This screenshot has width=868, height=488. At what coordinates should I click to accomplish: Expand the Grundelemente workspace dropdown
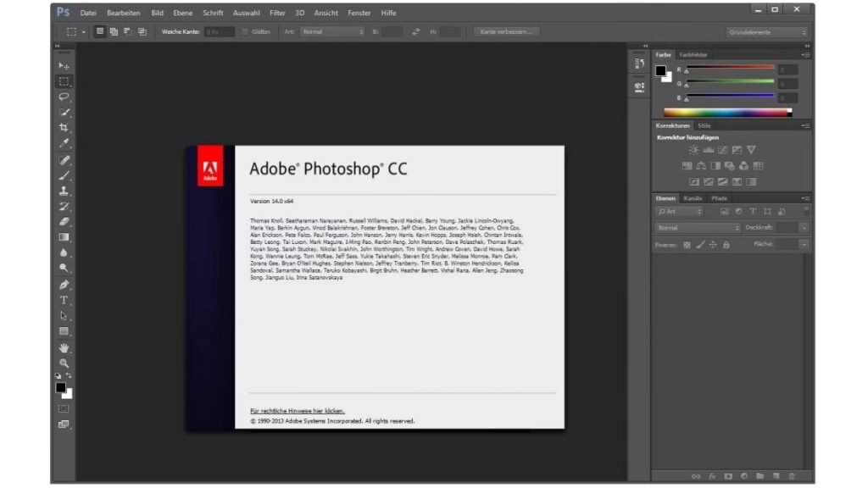click(x=767, y=32)
